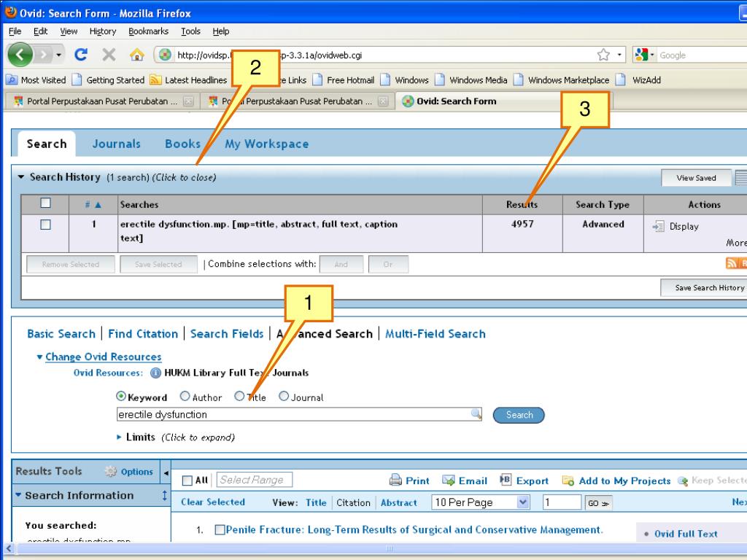
Task: Open the address bar history dropdown
Action: click(619, 55)
